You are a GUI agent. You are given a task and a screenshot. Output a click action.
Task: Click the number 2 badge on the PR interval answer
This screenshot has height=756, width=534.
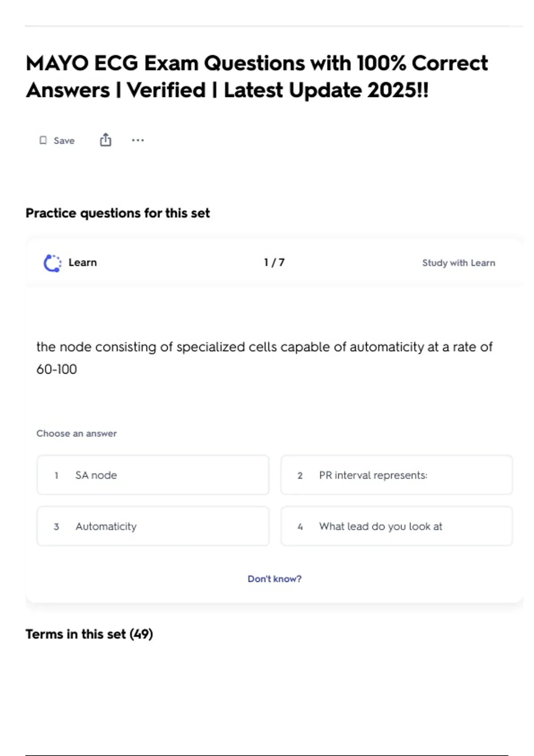pos(300,475)
